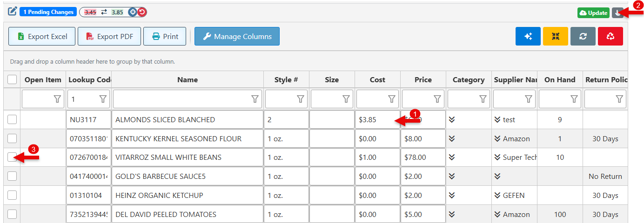Click the blue sparkle action button
Viewport: 644px width, 223px height.
pyautogui.click(x=528, y=36)
